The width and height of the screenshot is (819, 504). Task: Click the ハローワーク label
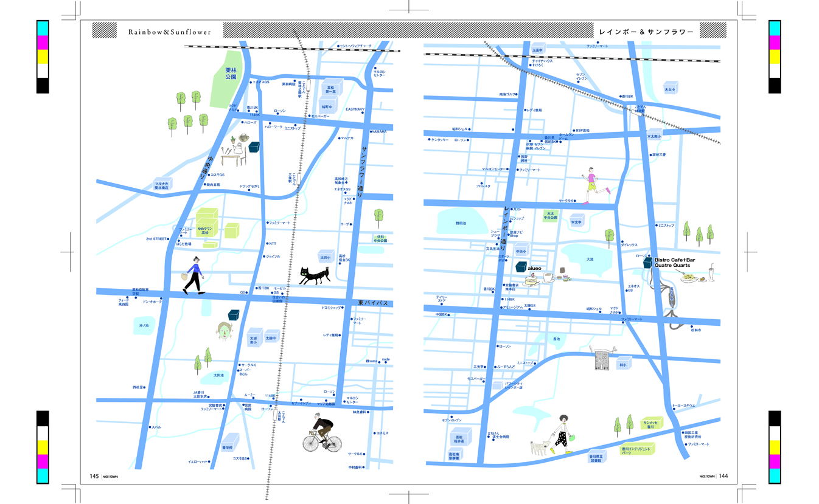pos(273,127)
